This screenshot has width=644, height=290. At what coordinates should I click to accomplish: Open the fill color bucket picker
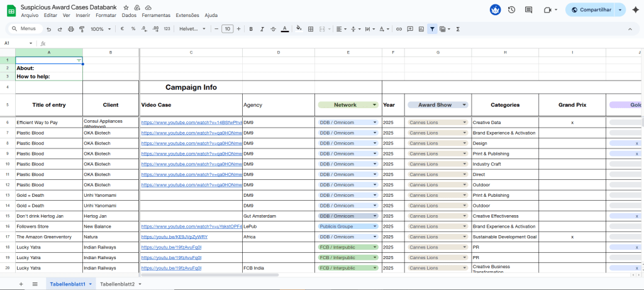coord(299,29)
